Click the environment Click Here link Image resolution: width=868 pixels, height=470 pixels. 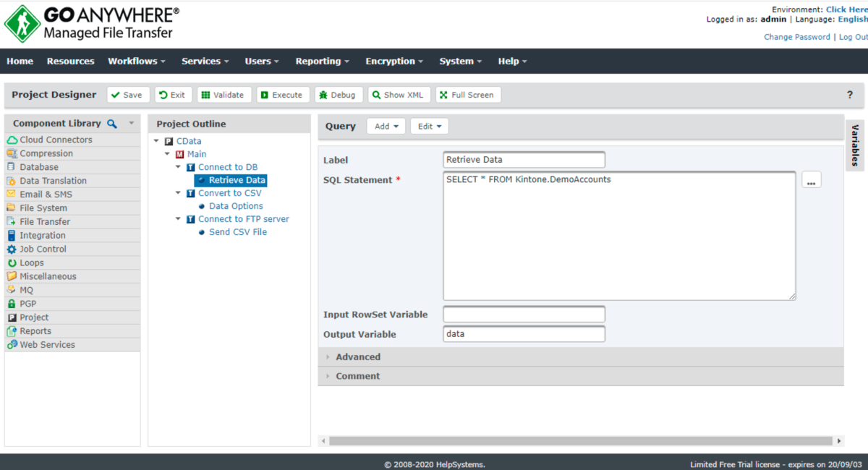point(847,9)
